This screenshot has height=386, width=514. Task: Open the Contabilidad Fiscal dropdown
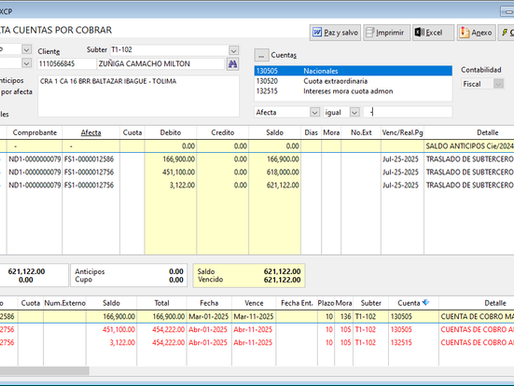[498, 84]
